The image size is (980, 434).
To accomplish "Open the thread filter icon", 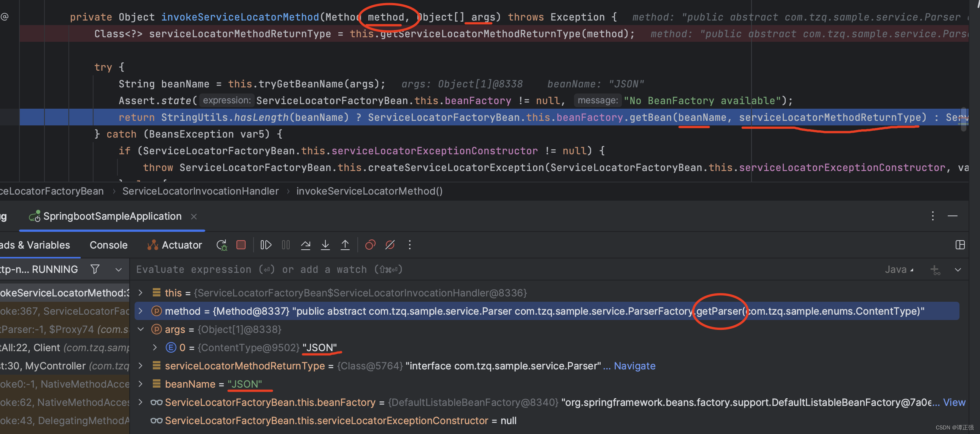I will tap(95, 269).
